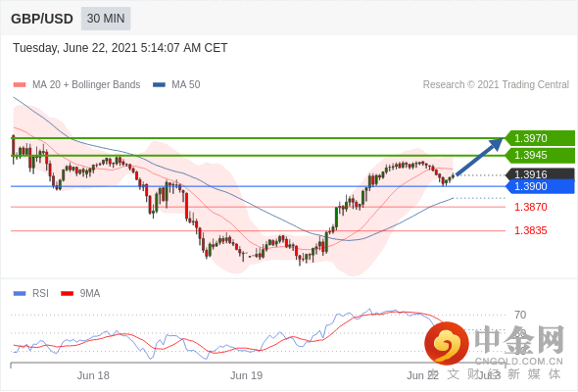
Task: Click the blue MA 50 legend swatch
Action: click(x=159, y=85)
